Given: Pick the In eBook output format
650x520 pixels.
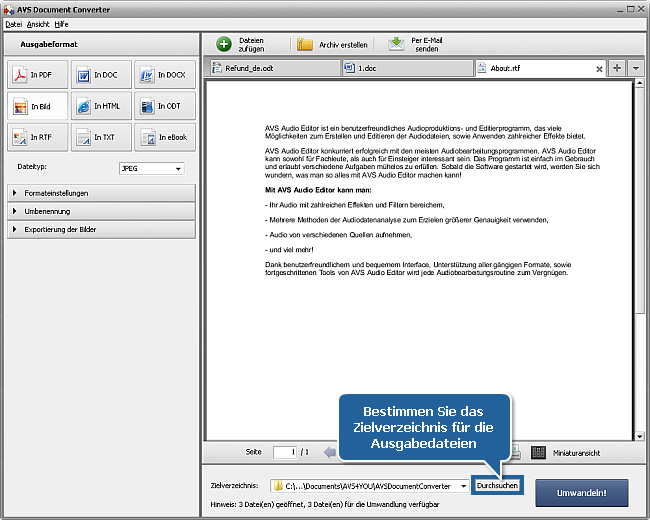Looking at the screenshot, I should pyautogui.click(x=165, y=137).
